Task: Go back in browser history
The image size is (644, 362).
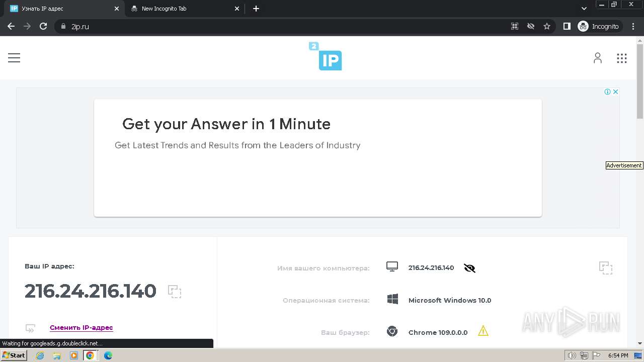Action: coord(11,26)
